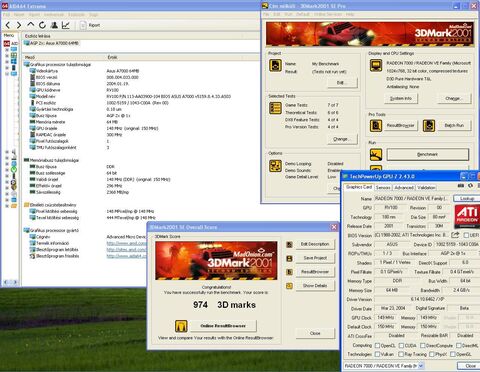480x372 pixels.
Task: Toggle the UEFI checkbox in GPU-Z
Action: [x=466, y=235]
